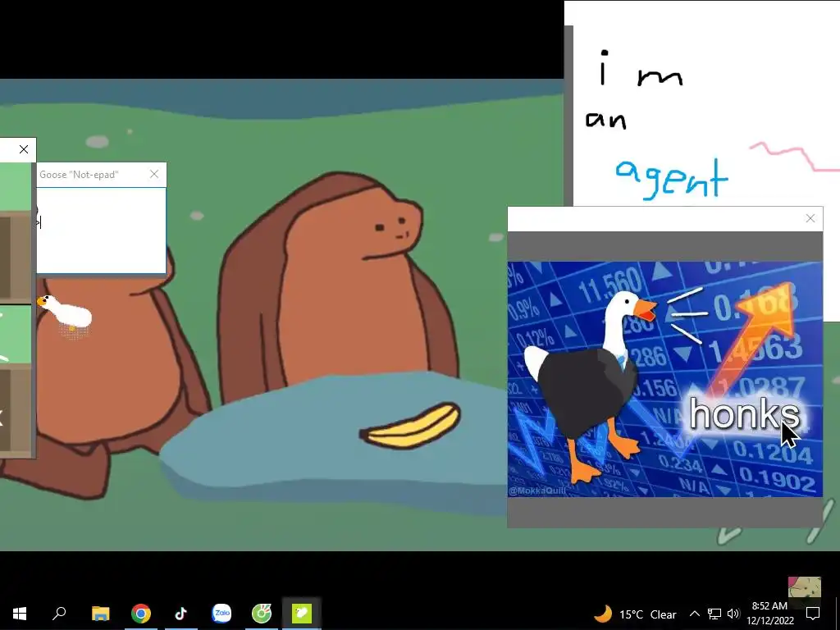The height and width of the screenshot is (630, 840).
Task: Show hidden system tray icons
Action: [x=694, y=614]
